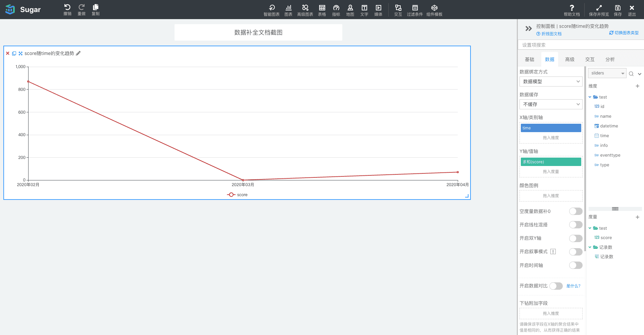Add a measure with the plus icon

tap(637, 217)
